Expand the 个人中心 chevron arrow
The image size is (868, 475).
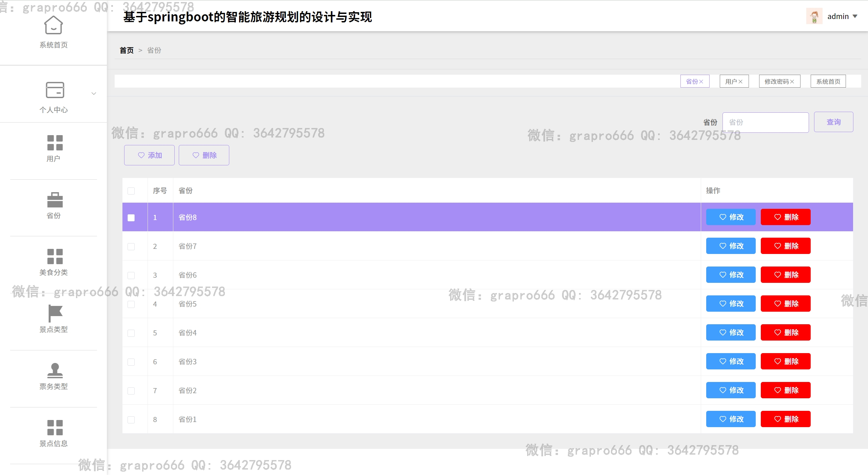click(94, 93)
